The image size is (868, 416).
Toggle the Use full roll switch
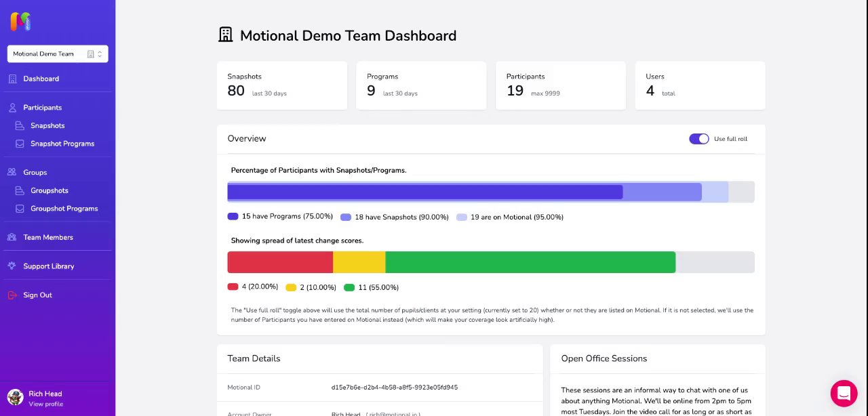(698, 139)
